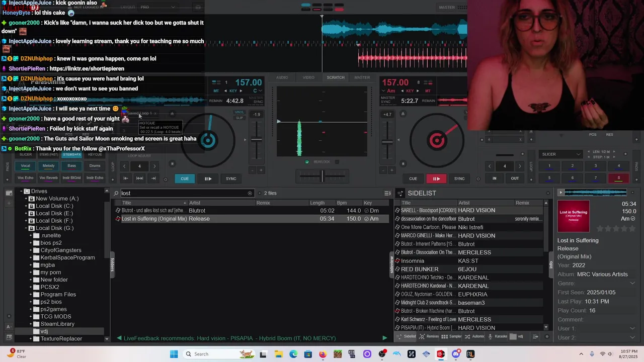Screen dimensions: 644x362
Task: Show hidden system tray icons
Action: (581, 354)
